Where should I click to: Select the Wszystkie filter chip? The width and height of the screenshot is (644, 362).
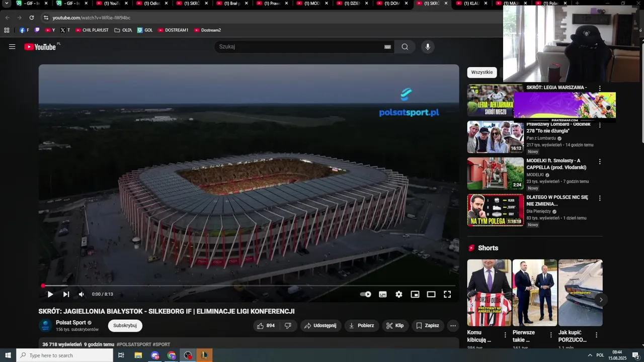tap(482, 72)
